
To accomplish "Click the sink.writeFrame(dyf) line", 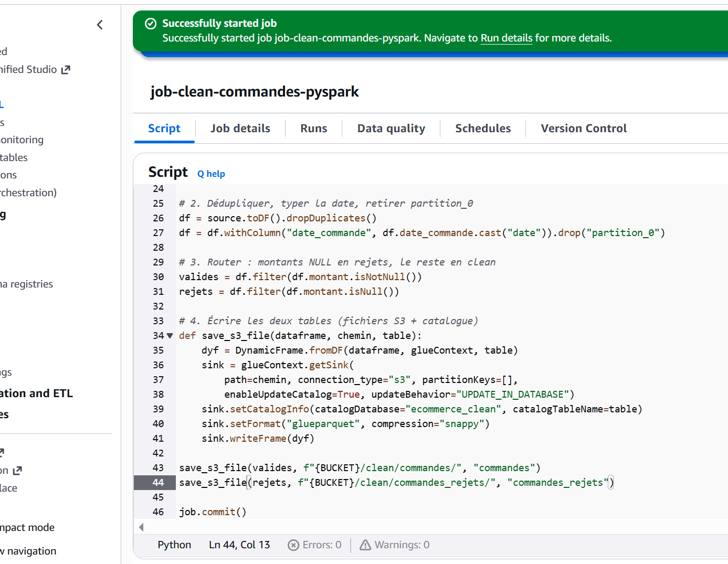I will pyautogui.click(x=258, y=439).
